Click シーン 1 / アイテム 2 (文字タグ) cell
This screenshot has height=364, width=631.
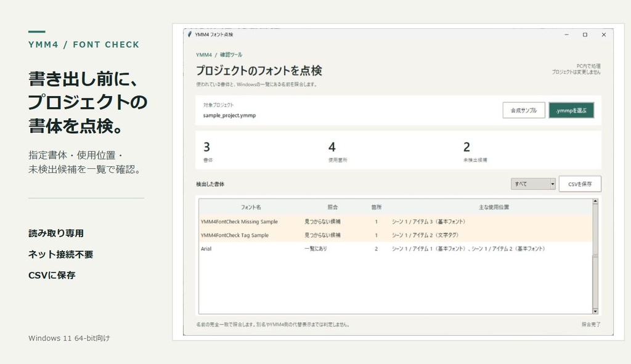click(x=425, y=235)
